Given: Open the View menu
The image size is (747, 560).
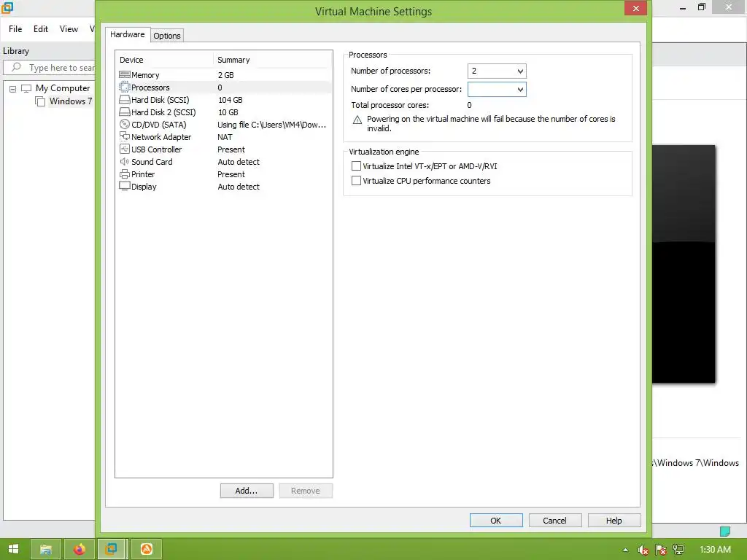Looking at the screenshot, I should pyautogui.click(x=69, y=29).
